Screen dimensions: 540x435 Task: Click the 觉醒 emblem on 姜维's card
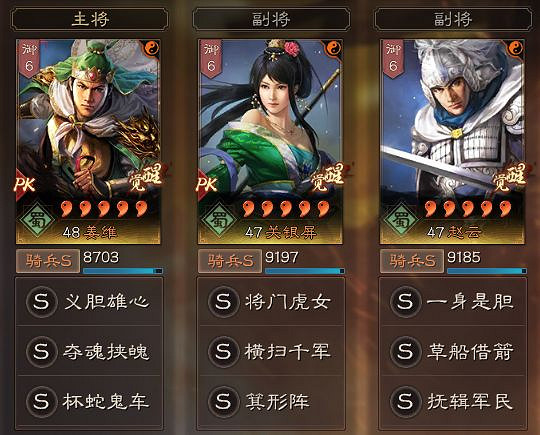[146, 177]
